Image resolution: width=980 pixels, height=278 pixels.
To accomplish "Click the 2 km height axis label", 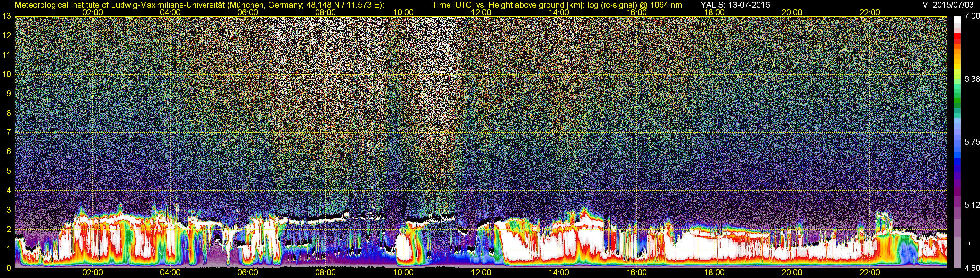I will [9, 229].
